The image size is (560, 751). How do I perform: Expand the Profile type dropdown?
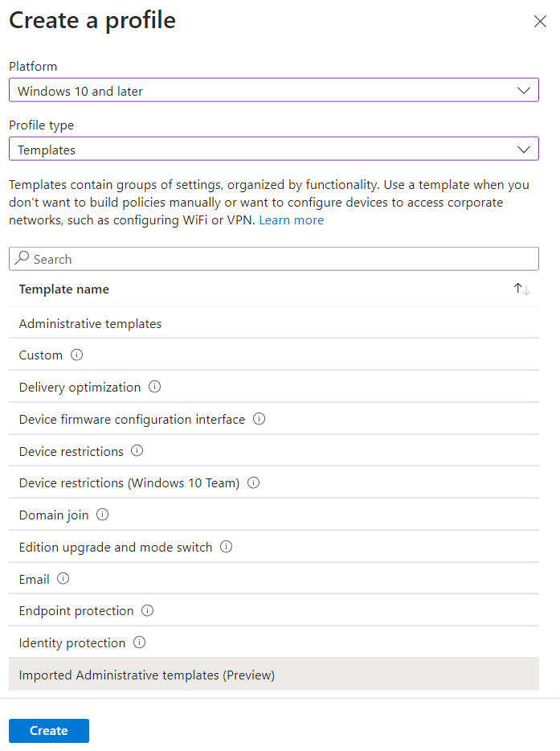tap(274, 149)
